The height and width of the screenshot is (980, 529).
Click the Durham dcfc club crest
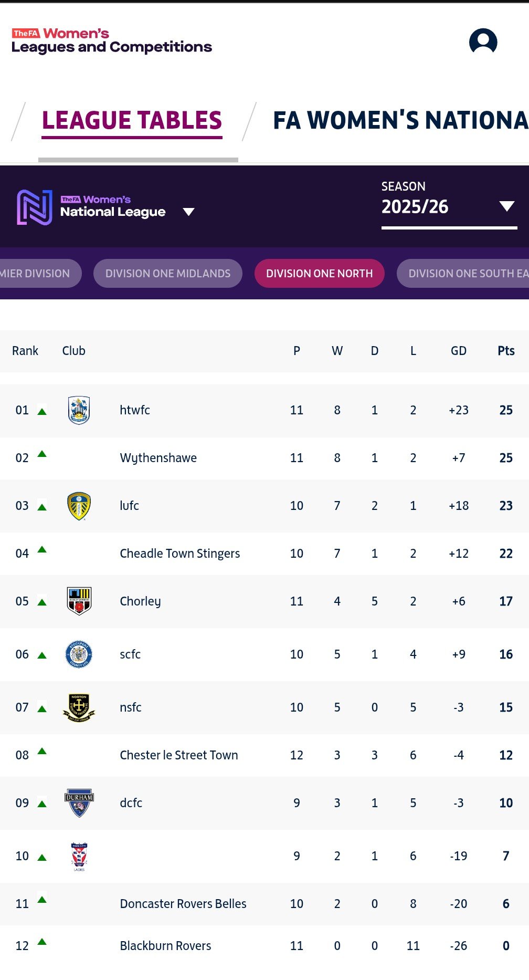point(79,802)
